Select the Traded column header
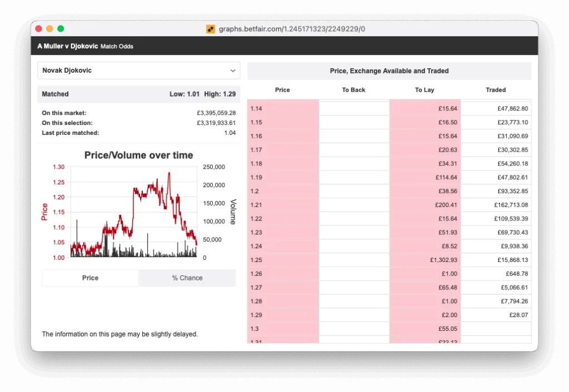The image size is (569, 392). (496, 90)
